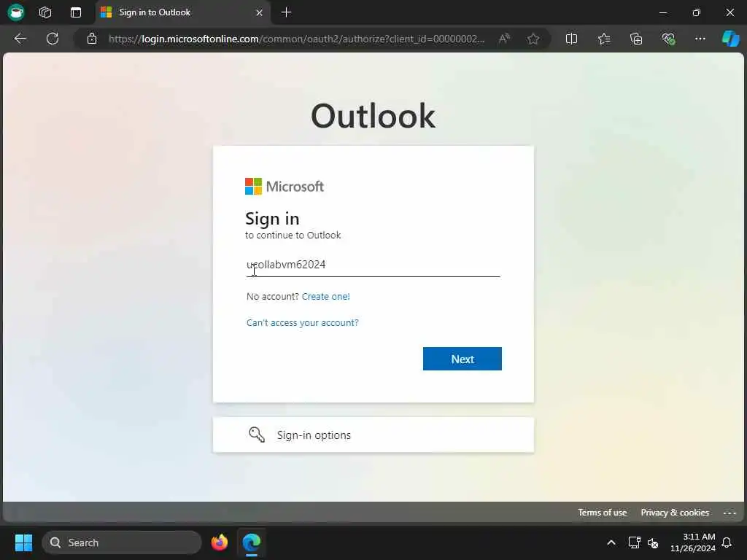Open the Privacy & cookies link
Image resolution: width=747 pixels, height=560 pixels.
pos(675,513)
